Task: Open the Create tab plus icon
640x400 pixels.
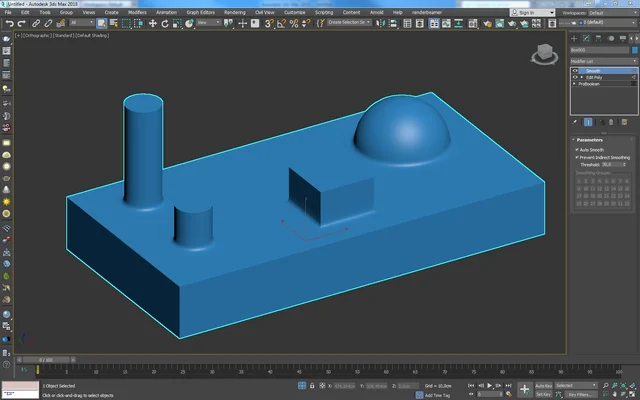Action: coord(574,38)
